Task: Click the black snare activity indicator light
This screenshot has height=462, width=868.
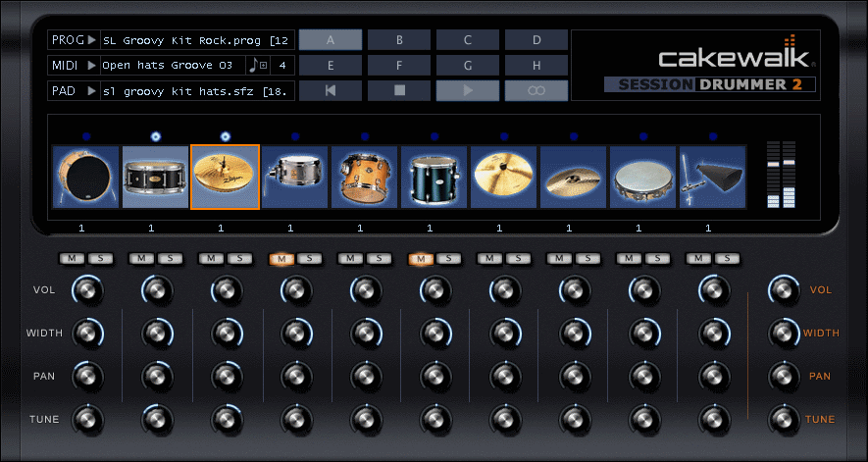Action: (156, 136)
